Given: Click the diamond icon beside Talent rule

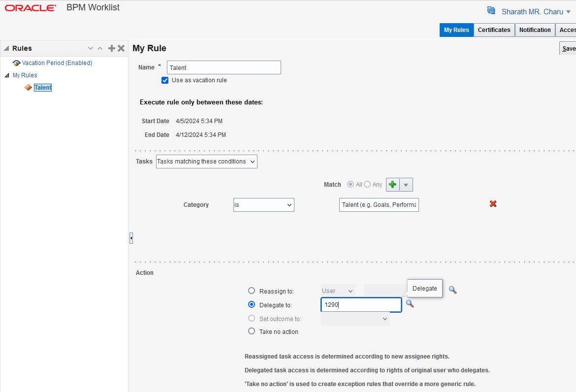Looking at the screenshot, I should pos(28,88).
